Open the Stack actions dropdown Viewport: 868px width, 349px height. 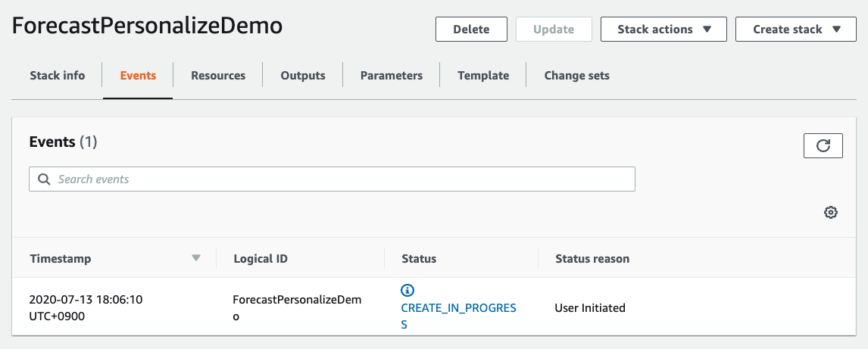click(663, 30)
